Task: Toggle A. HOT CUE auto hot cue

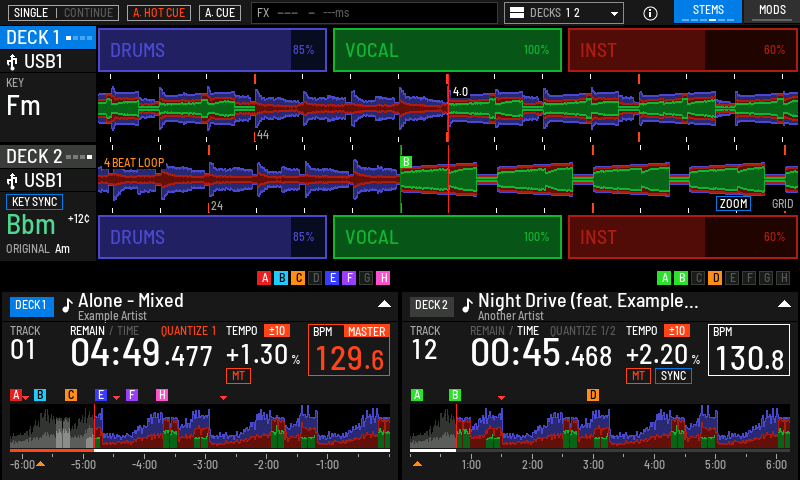Action: [159, 13]
